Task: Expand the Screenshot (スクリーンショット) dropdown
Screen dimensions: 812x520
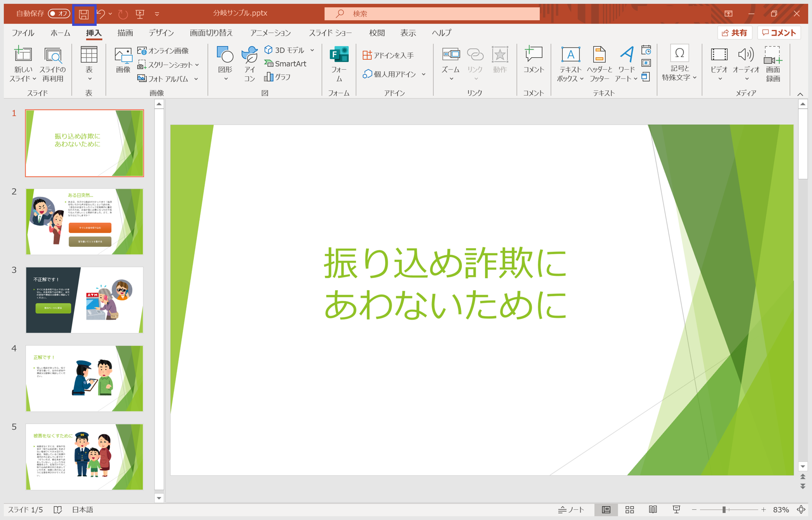Action: 197,65
